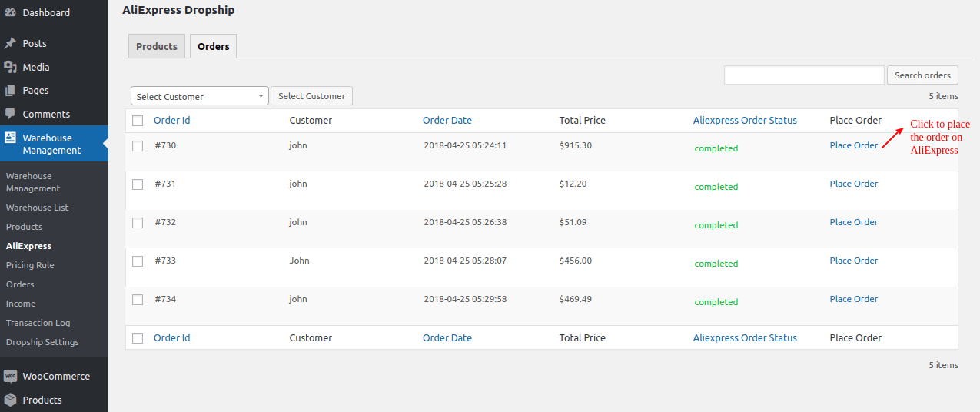980x412 pixels.
Task: Click the completed status of order #734
Action: pyautogui.click(x=716, y=302)
